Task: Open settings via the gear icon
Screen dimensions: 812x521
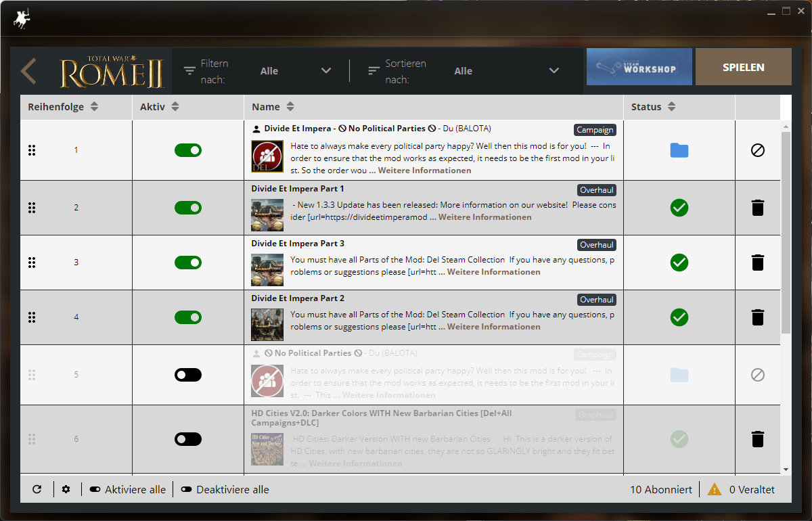Action: coord(66,489)
